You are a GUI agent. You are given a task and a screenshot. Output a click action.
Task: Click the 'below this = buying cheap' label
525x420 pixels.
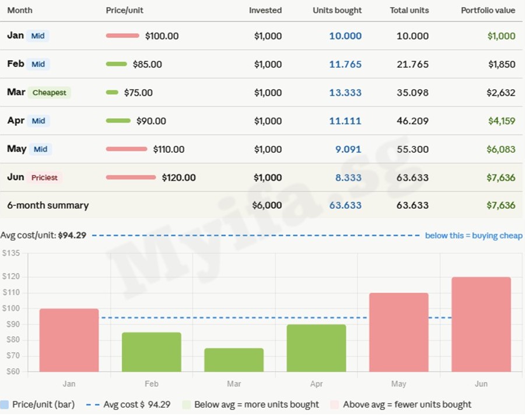473,236
